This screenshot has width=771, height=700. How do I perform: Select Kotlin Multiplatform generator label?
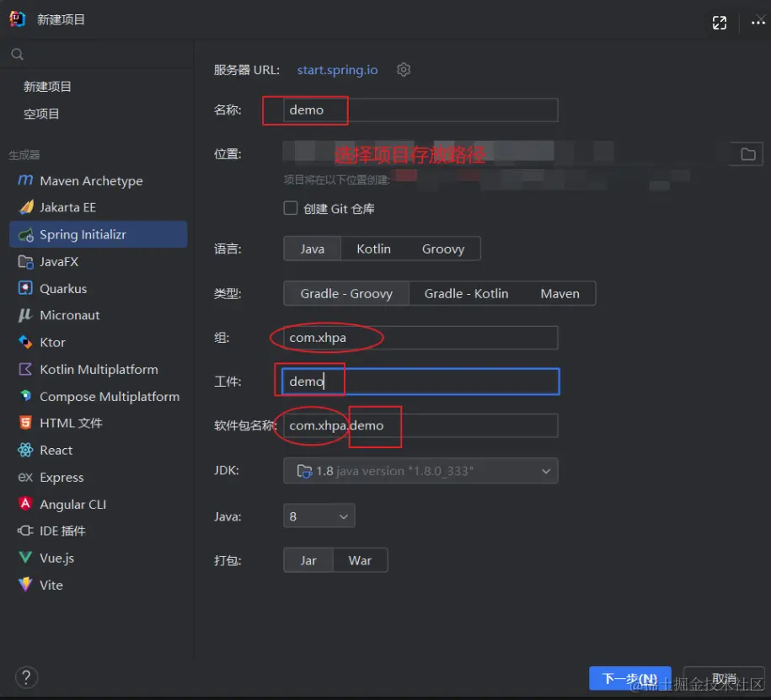pyautogui.click(x=99, y=369)
